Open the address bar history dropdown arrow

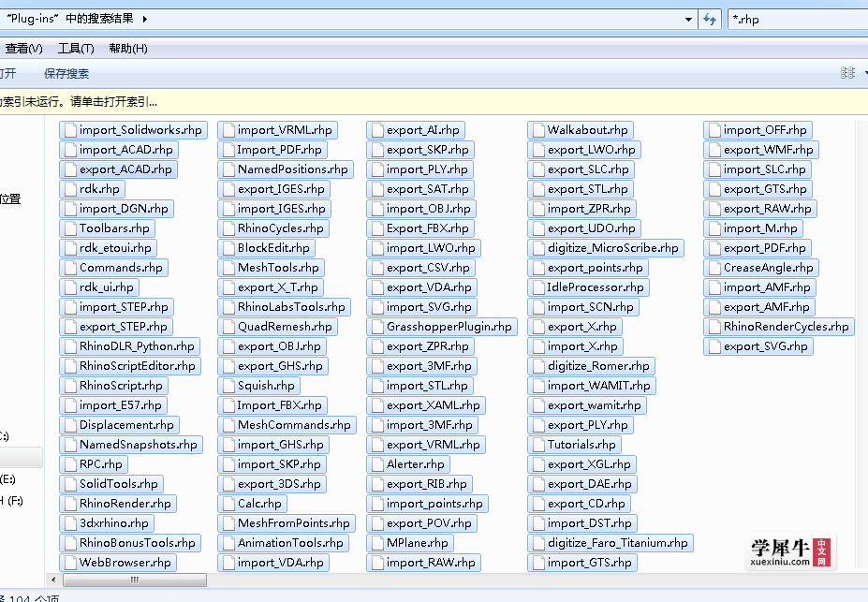coord(688,20)
